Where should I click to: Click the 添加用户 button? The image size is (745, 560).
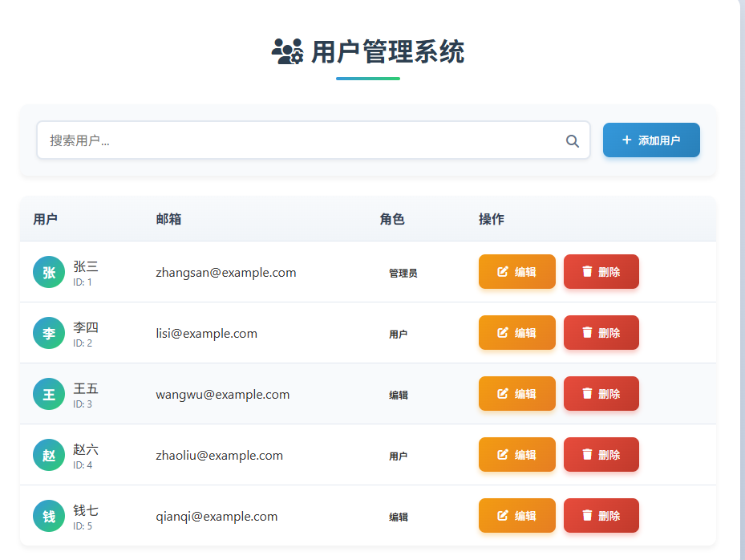pos(651,140)
